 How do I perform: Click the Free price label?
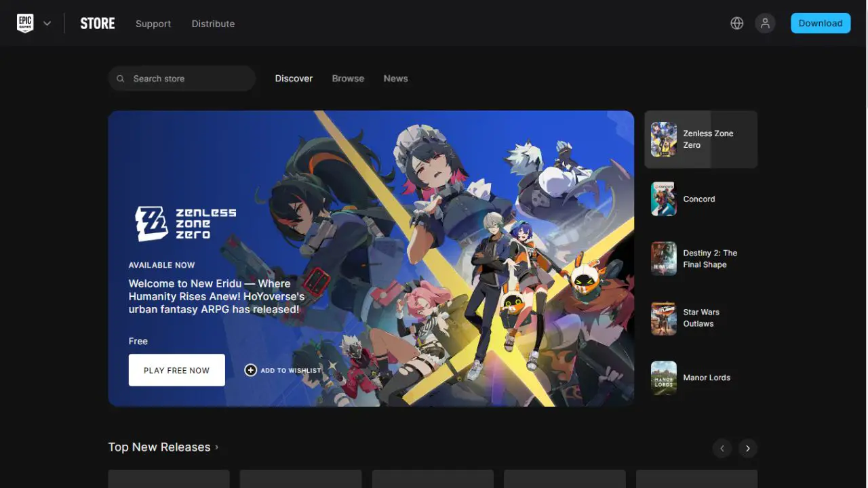click(x=138, y=341)
